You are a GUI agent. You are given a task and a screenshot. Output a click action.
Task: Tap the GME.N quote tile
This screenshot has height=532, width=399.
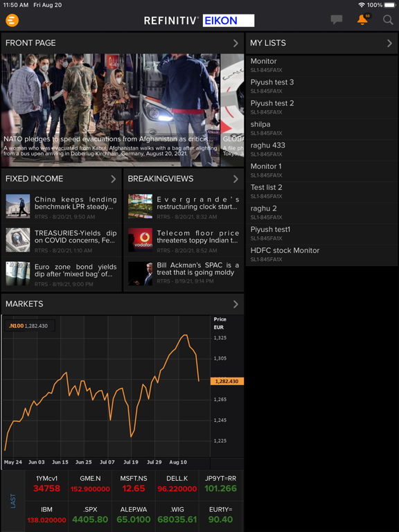click(x=90, y=485)
